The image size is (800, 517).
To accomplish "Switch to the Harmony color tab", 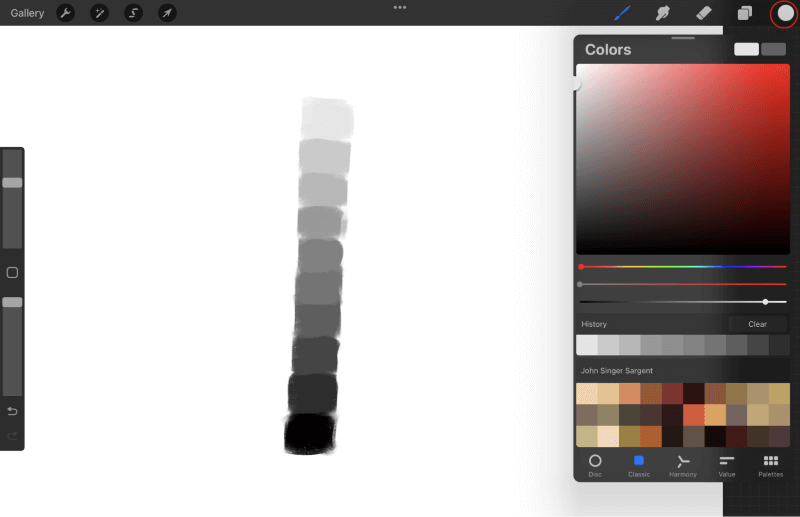I will pos(683,465).
